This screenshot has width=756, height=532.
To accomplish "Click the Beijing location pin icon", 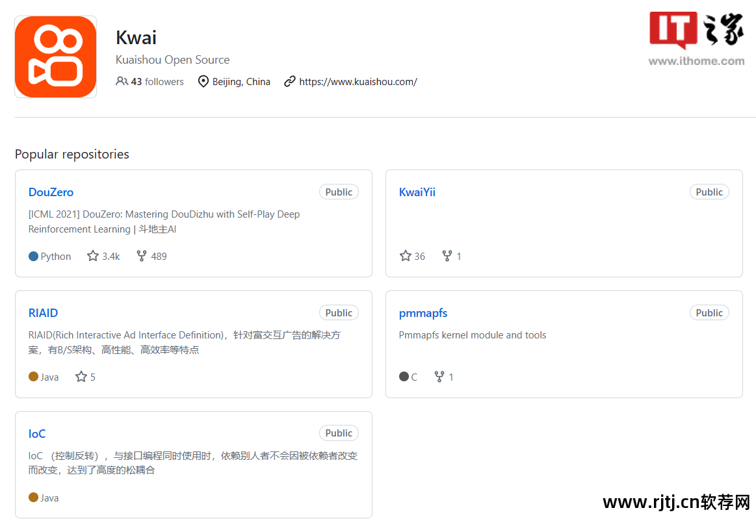I will 203,82.
